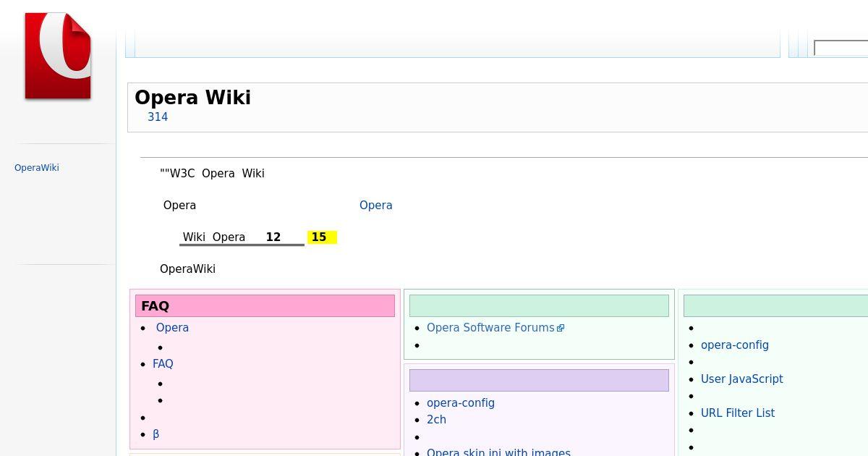The height and width of the screenshot is (456, 868).
Task: Open opera-config in the right column
Action: point(735,345)
